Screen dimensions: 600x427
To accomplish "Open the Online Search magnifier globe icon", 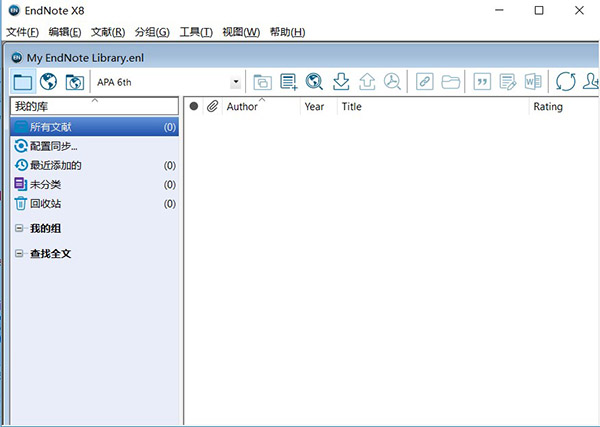I will [314, 82].
